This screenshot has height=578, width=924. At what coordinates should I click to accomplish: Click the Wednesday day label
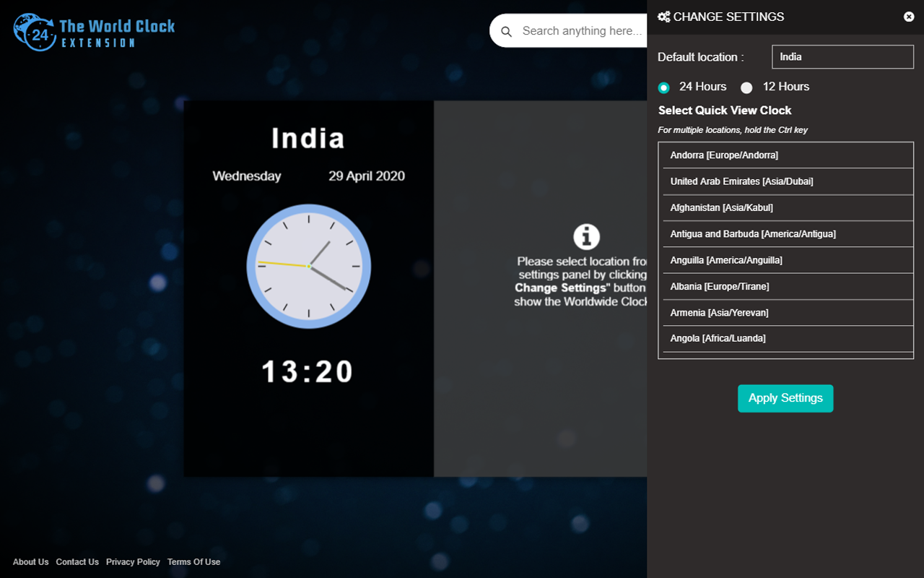click(247, 176)
